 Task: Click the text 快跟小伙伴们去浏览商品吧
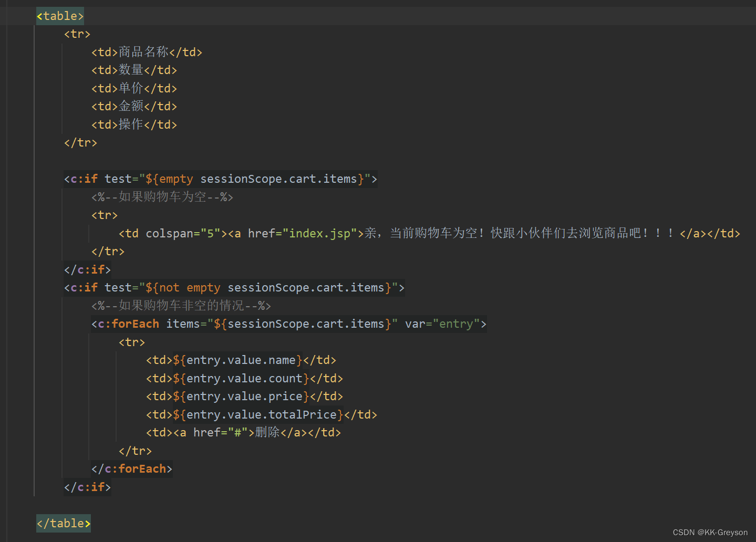tap(566, 233)
